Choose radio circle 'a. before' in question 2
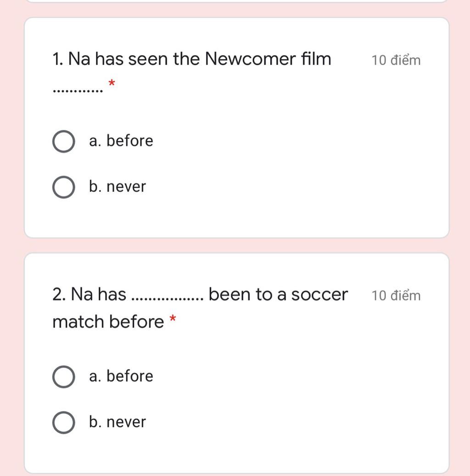470x476 pixels. click(64, 377)
